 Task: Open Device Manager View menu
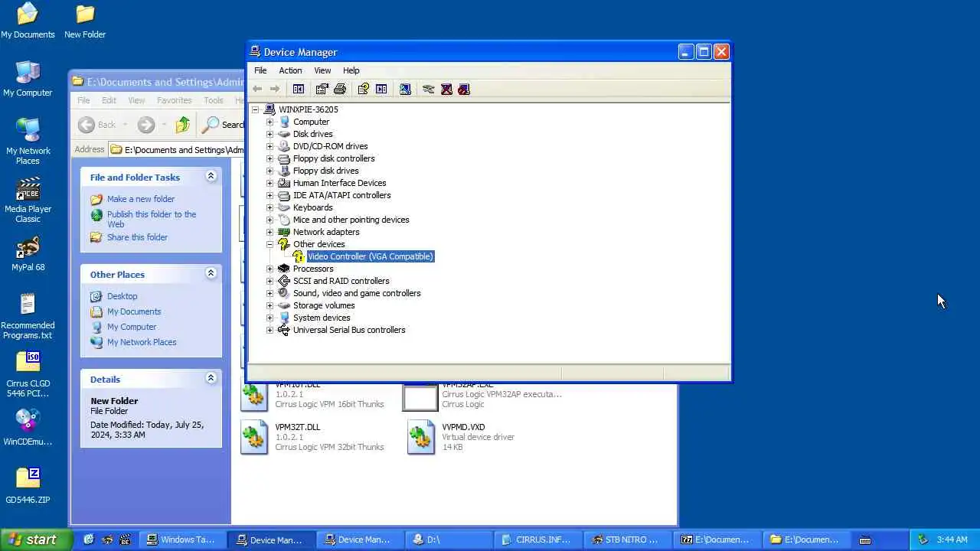(x=322, y=70)
